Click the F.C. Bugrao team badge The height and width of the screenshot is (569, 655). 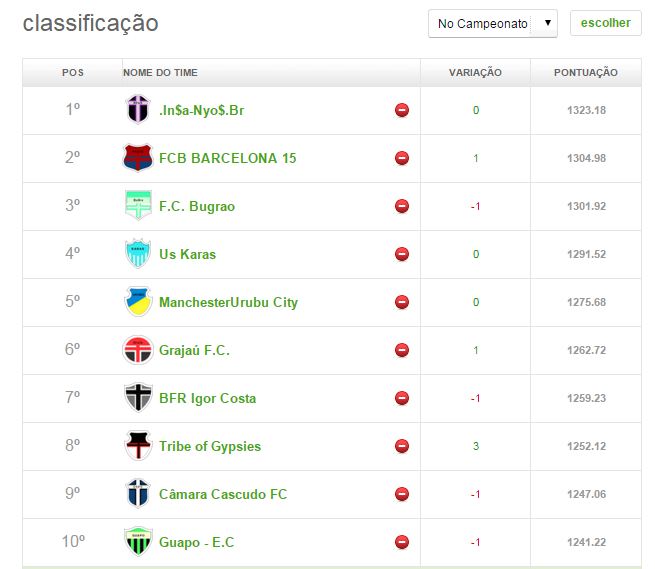[x=137, y=206]
